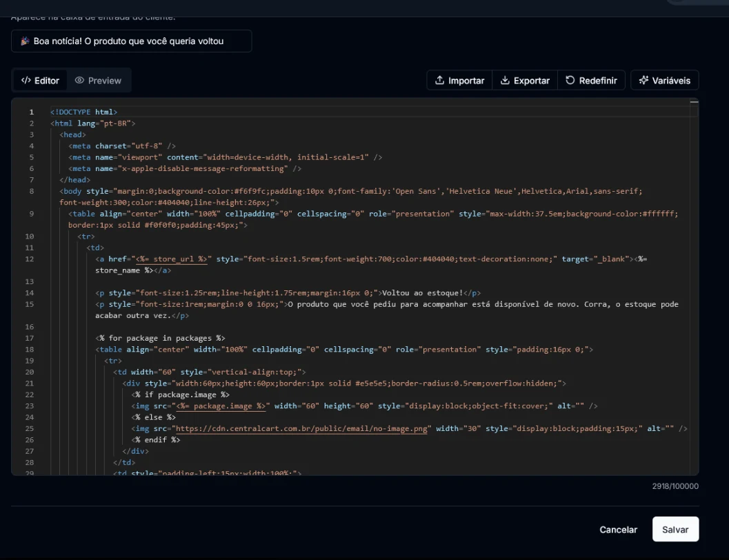Click the Importar button
729x560 pixels.
point(459,81)
